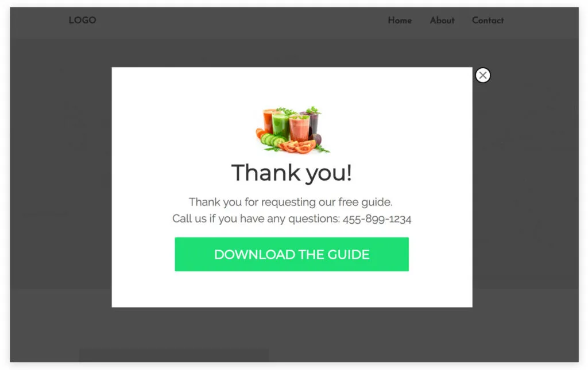Click the DOWNLOAD THE GUIDE button
588x370 pixels.
click(291, 254)
